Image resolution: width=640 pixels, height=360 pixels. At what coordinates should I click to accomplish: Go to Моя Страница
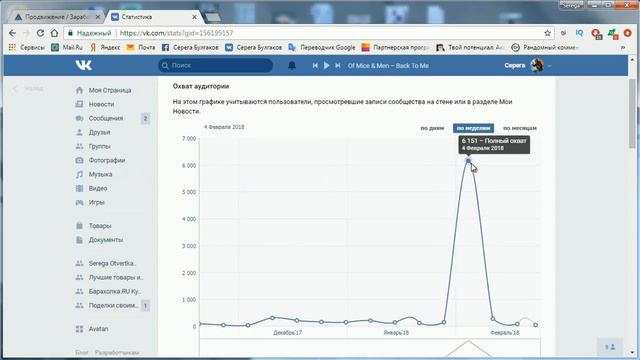click(110, 90)
